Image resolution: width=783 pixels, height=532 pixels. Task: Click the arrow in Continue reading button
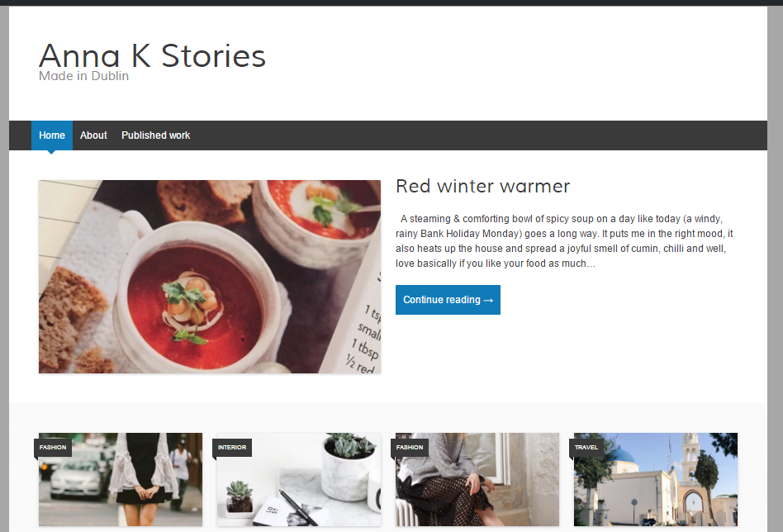[x=488, y=300]
